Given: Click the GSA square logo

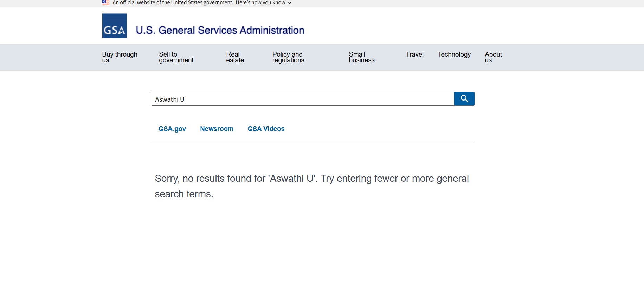Looking at the screenshot, I should [x=114, y=26].
